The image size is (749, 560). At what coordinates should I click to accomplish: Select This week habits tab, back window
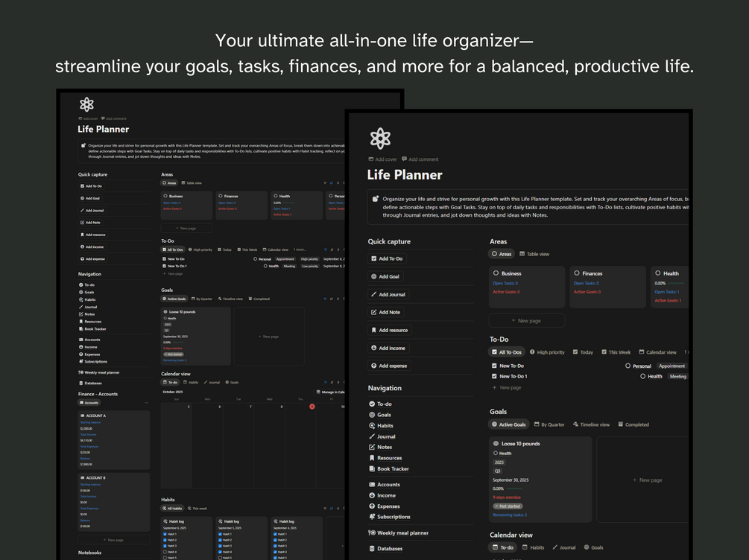pos(197,509)
